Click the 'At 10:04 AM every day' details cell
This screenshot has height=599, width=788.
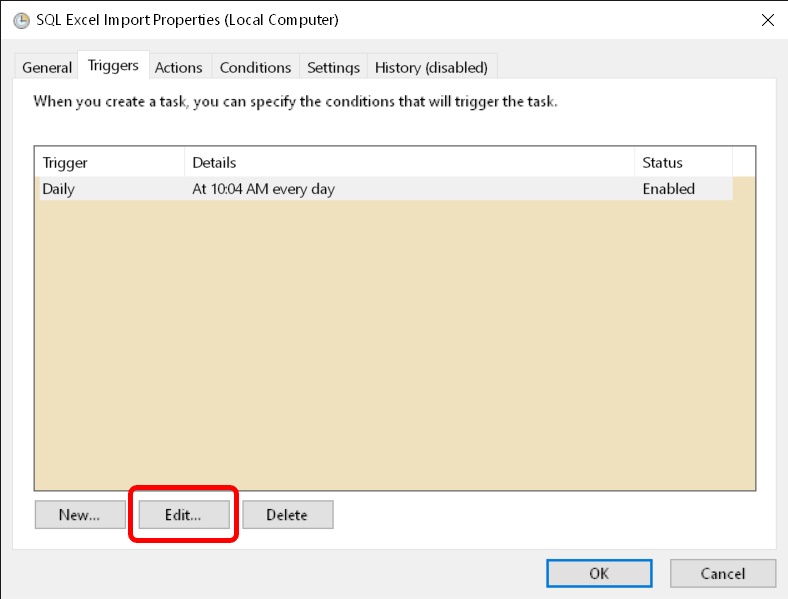click(x=263, y=189)
